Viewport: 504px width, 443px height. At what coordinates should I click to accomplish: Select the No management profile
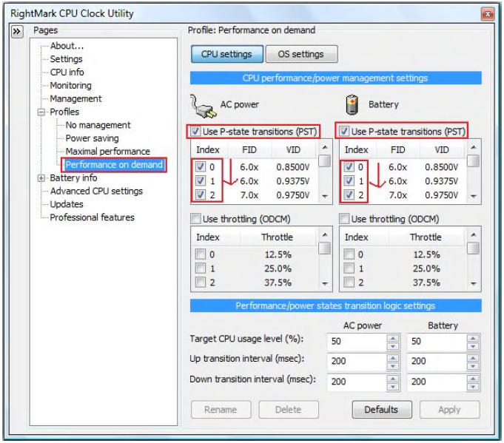(98, 125)
